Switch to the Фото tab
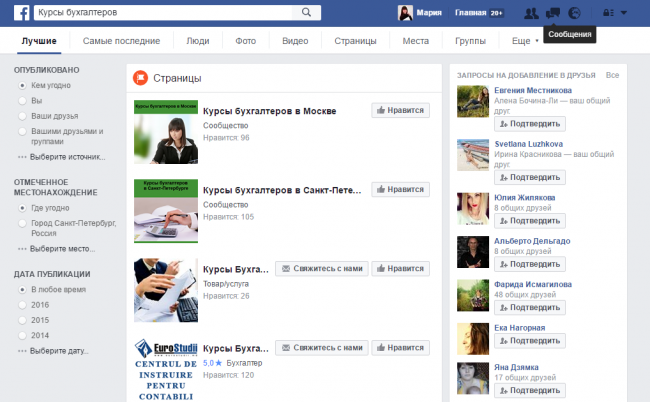 pyautogui.click(x=245, y=41)
